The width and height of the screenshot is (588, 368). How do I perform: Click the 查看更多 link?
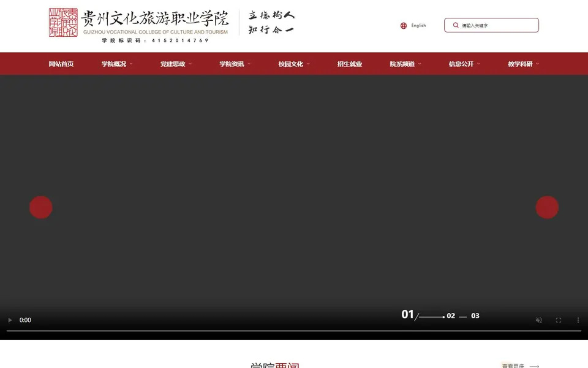coord(513,366)
